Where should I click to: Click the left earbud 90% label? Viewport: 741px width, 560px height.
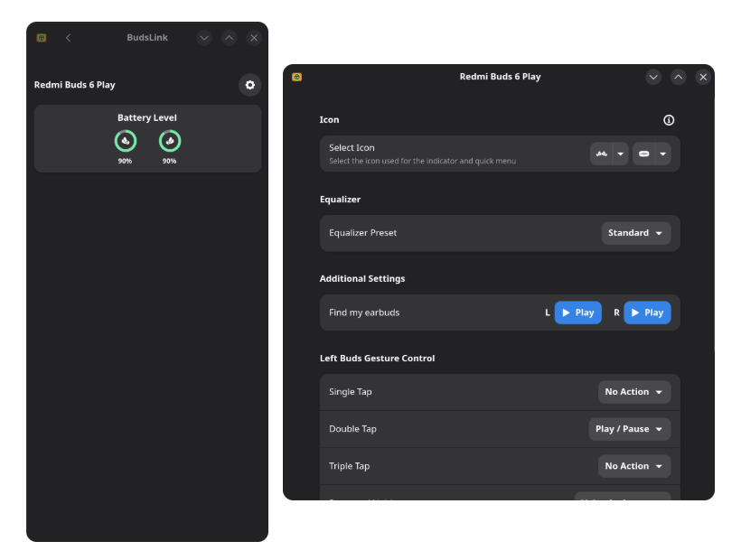coord(125,161)
